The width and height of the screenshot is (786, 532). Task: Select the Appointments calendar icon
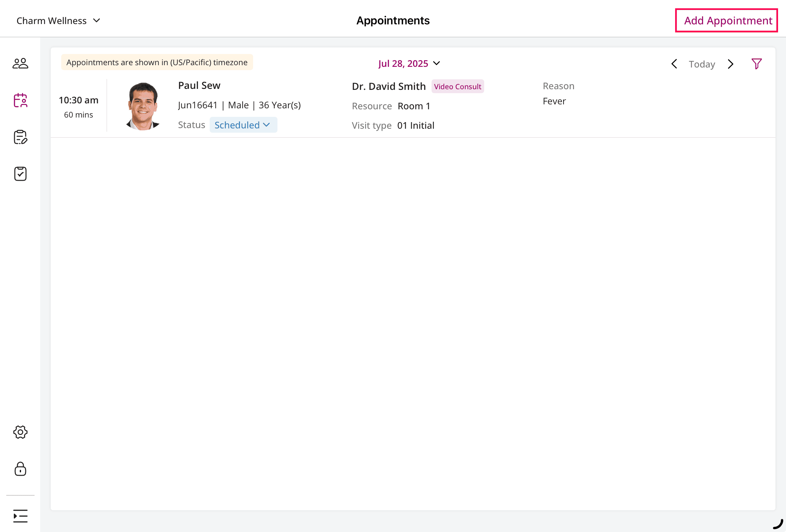click(x=20, y=100)
